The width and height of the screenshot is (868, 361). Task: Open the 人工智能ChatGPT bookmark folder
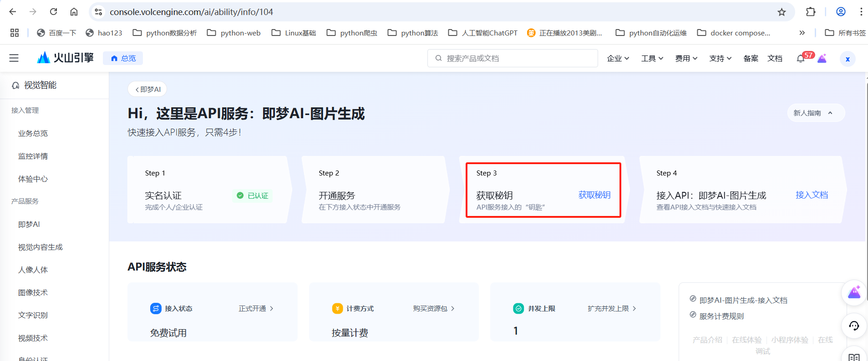click(x=483, y=33)
